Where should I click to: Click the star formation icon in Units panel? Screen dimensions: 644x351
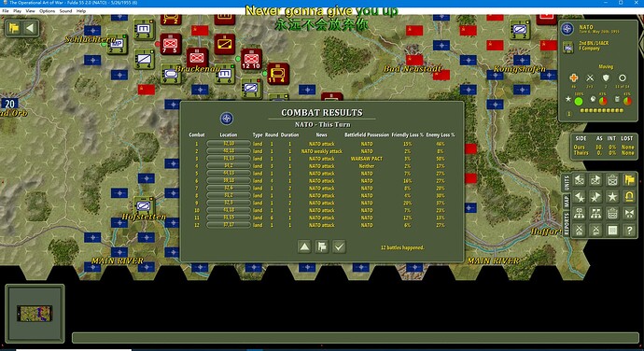(612, 197)
